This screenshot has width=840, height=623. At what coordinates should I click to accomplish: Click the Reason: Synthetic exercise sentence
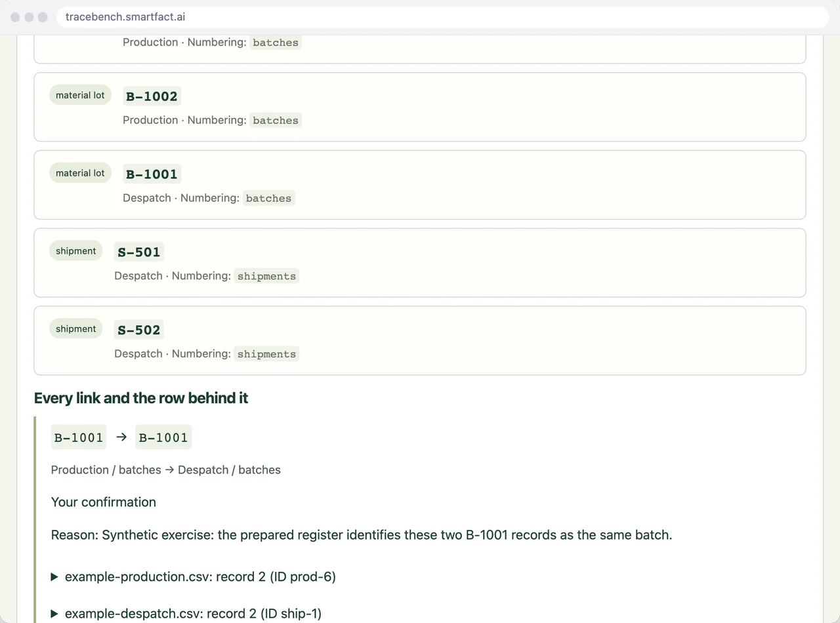coord(362,535)
